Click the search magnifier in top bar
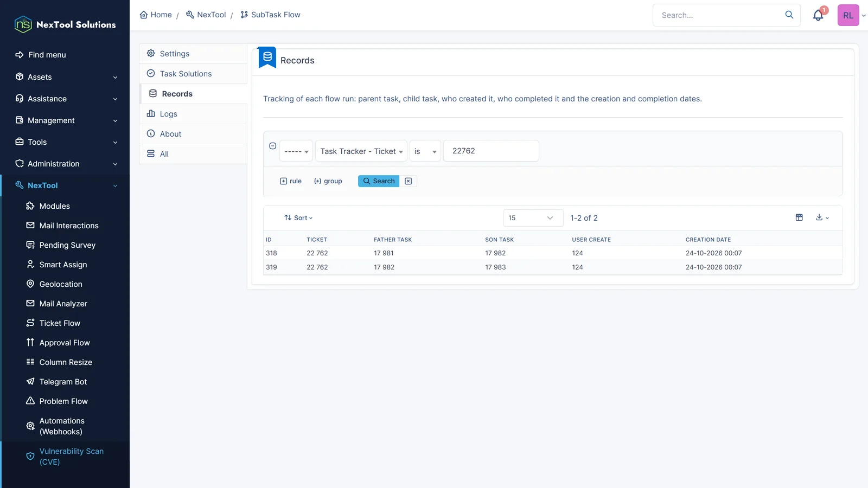The width and height of the screenshot is (868, 488). pos(789,15)
